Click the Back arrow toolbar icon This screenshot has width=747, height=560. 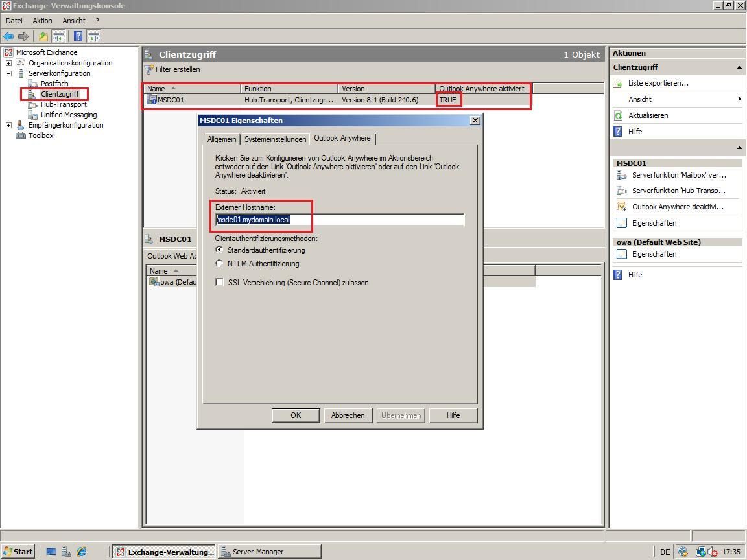tap(8, 37)
